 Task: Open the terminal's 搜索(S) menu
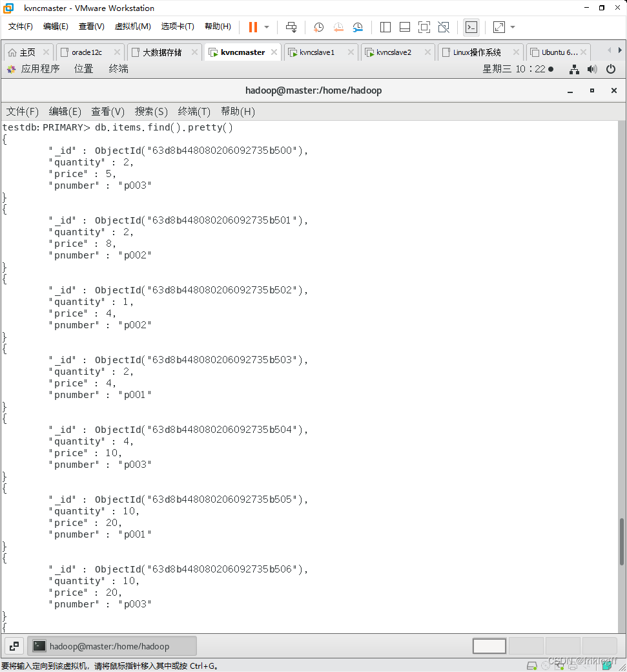150,111
